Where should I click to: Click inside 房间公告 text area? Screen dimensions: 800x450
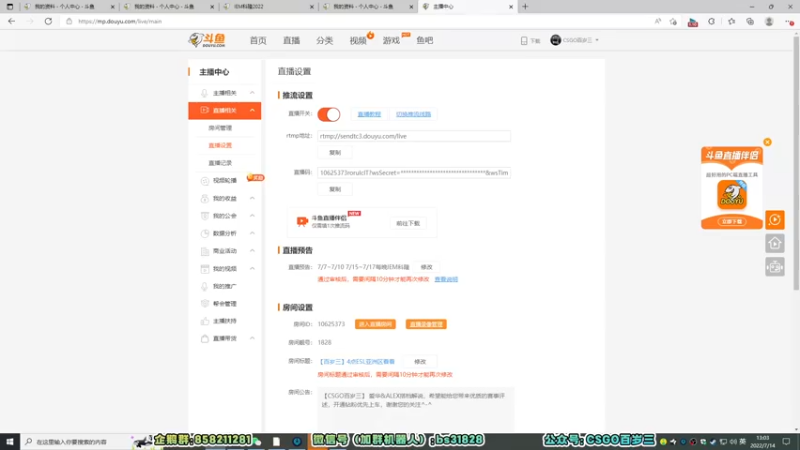tap(415, 408)
